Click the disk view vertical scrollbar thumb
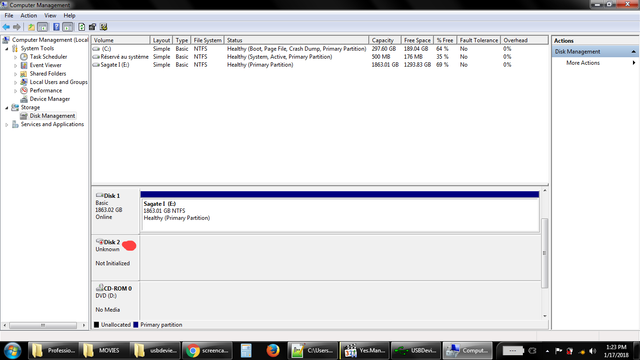The width and height of the screenshot is (640, 360). click(x=544, y=253)
